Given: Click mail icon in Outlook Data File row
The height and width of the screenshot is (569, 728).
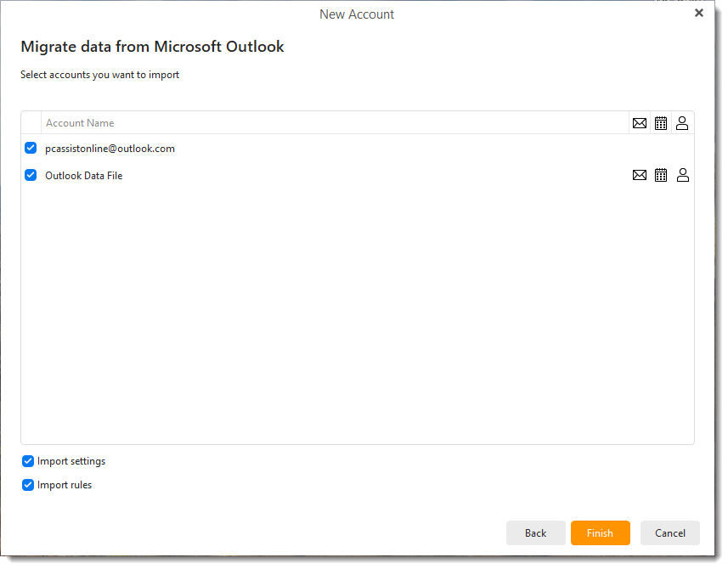Looking at the screenshot, I should point(640,176).
